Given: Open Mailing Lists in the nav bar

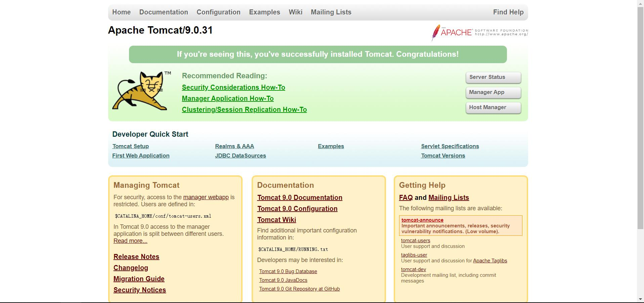Looking at the screenshot, I should [331, 12].
